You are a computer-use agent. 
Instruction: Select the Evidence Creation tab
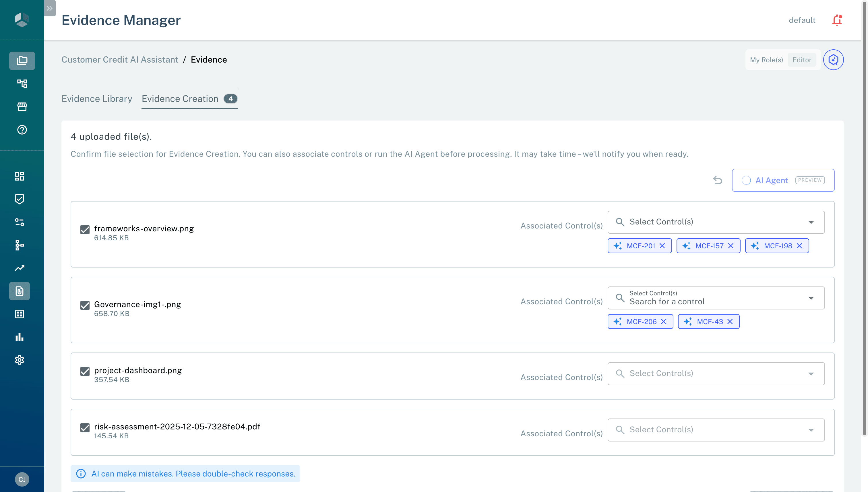[180, 99]
